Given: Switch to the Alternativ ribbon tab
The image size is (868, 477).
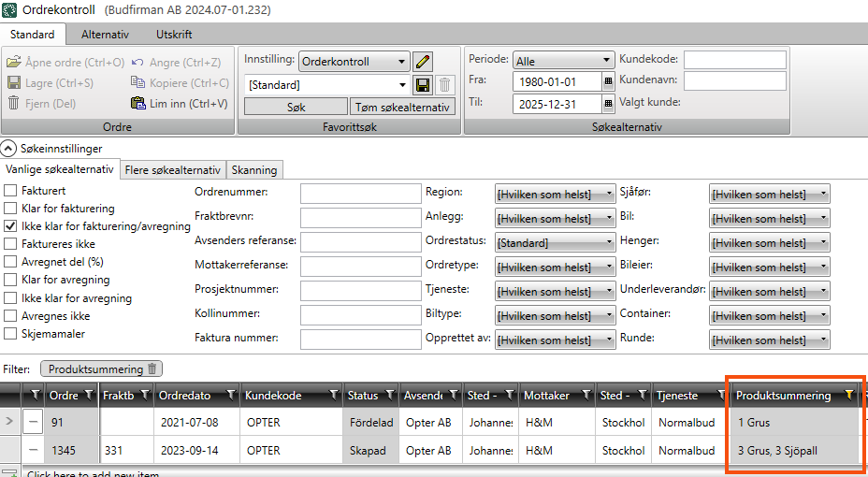Looking at the screenshot, I should pyautogui.click(x=105, y=34).
